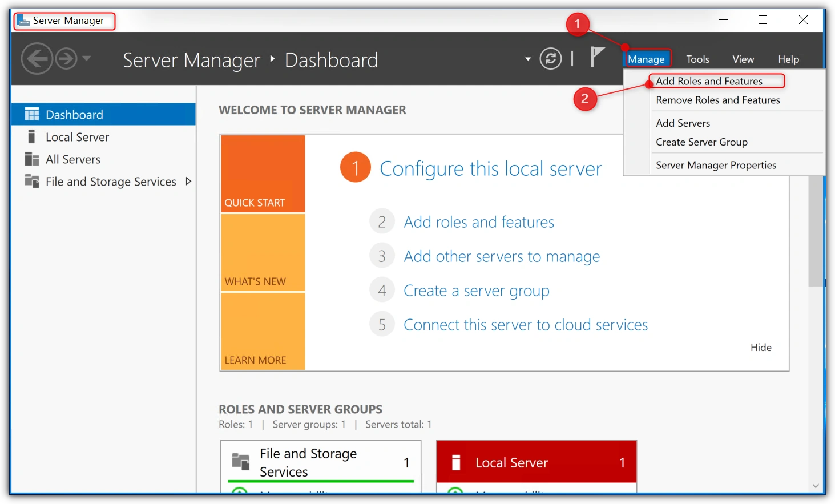Close the Server Manager window
The image size is (835, 504).
point(803,20)
